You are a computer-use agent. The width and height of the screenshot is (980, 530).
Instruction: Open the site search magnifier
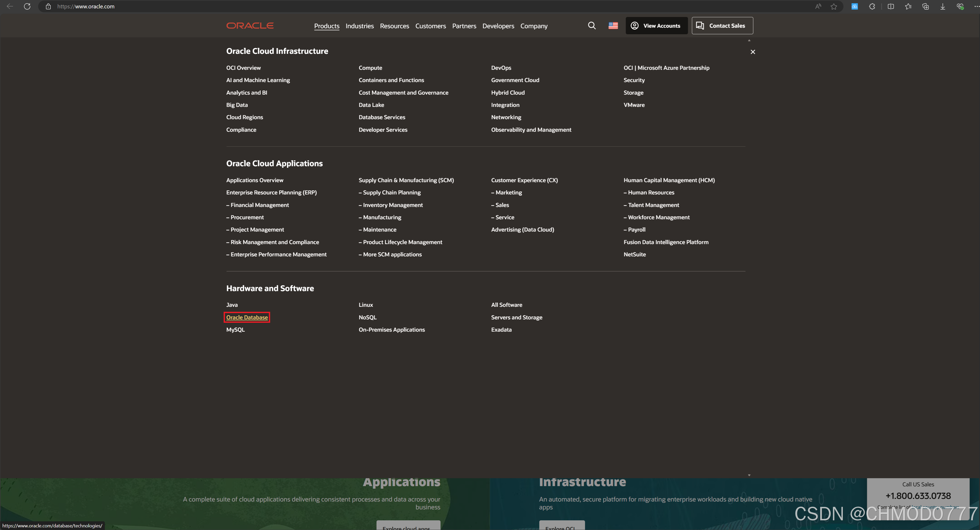592,26
